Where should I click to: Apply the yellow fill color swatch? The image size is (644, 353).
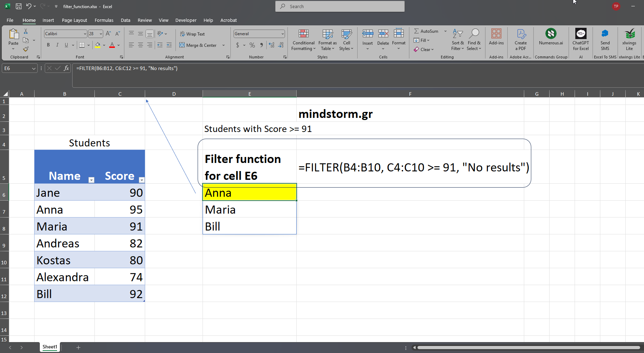[x=98, y=45]
